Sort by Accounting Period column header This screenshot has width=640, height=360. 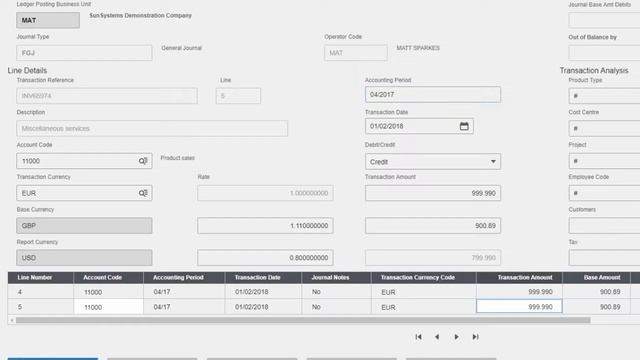pos(184,278)
